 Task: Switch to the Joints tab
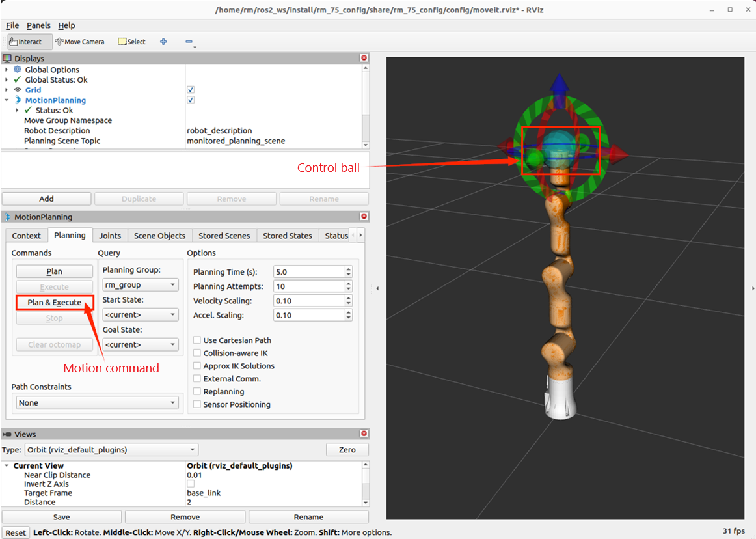pyautogui.click(x=110, y=236)
